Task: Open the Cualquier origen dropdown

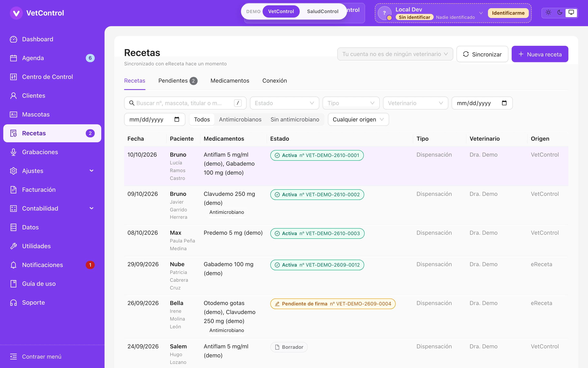Action: point(358,120)
